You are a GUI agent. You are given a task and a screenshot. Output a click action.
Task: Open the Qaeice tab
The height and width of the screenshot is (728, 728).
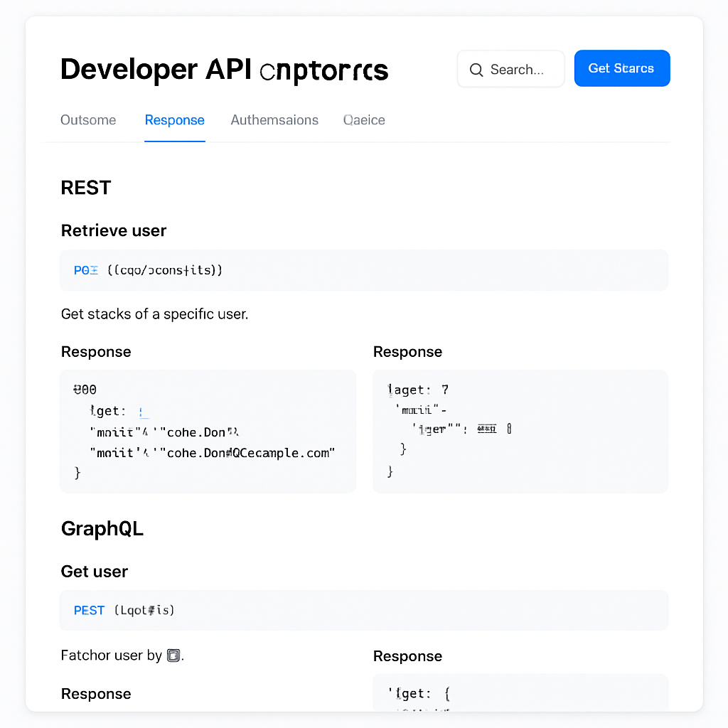tap(364, 119)
